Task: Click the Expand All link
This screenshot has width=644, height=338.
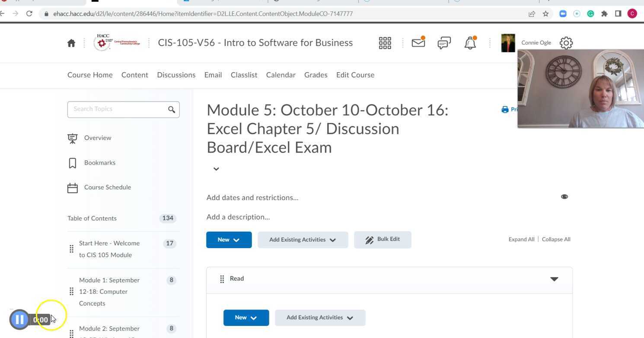Action: coord(521,239)
